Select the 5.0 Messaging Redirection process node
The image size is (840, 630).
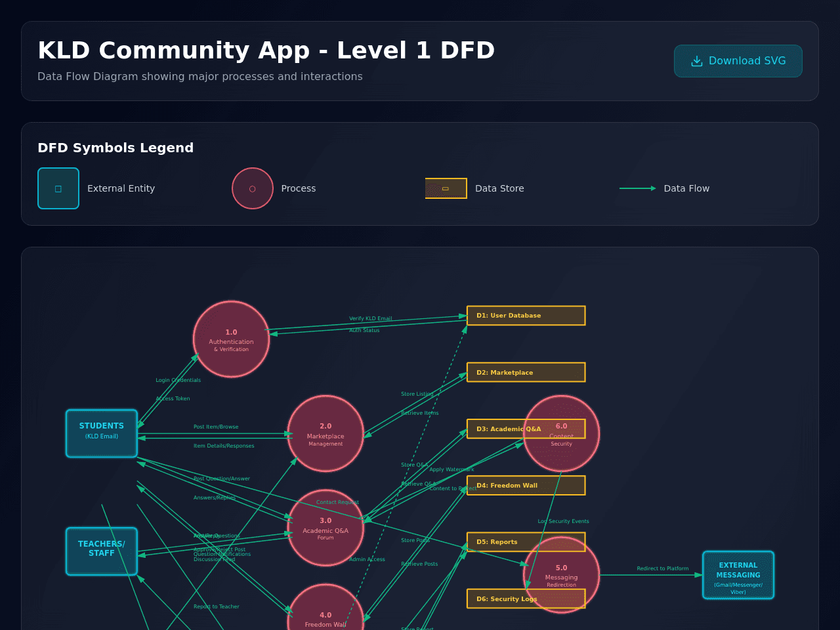pos(562,575)
